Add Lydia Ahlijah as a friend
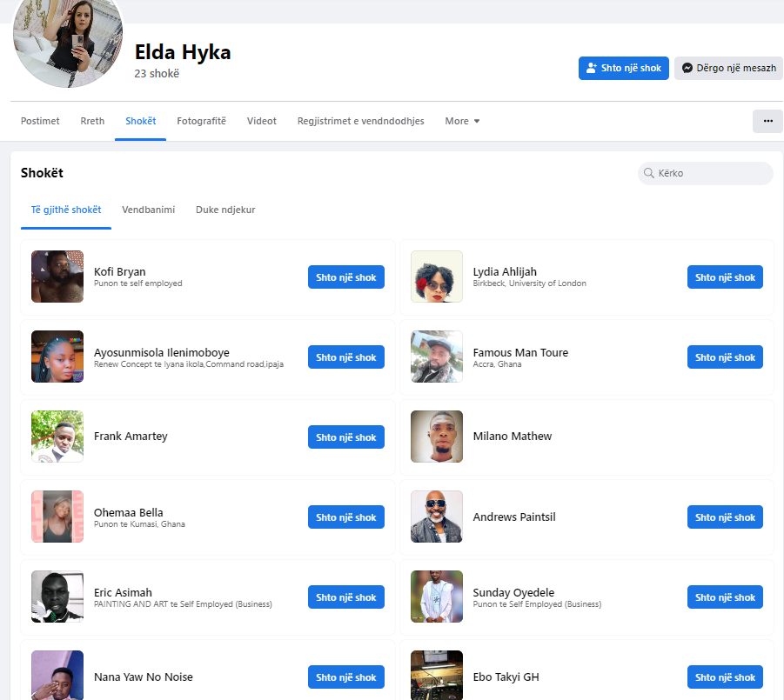784x700 pixels. (724, 277)
